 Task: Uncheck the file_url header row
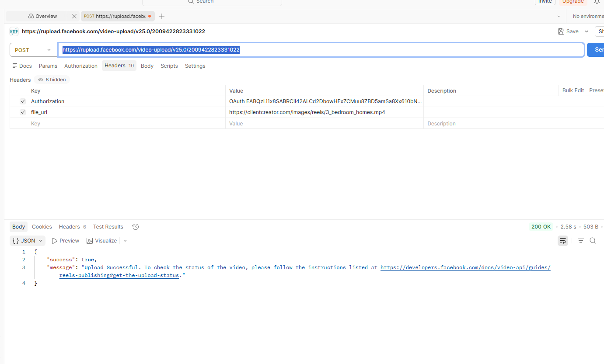click(x=23, y=112)
